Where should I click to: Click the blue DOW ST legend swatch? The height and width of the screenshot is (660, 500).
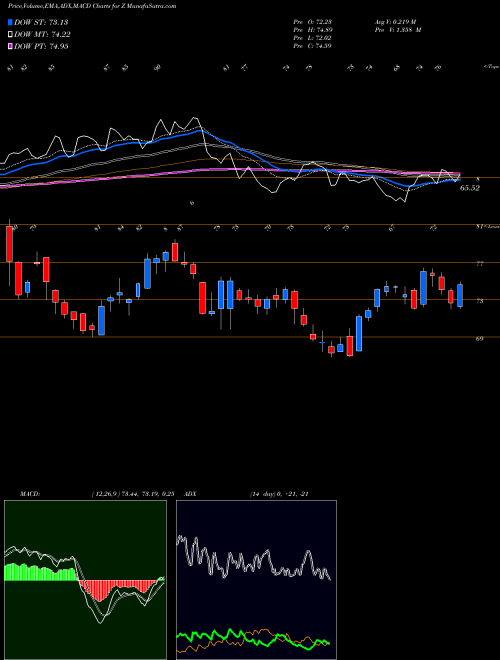[x=10, y=22]
